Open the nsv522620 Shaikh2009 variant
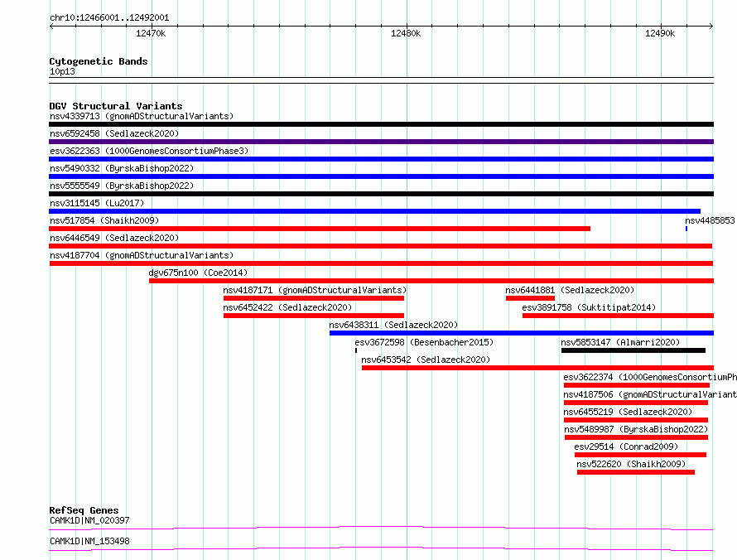This screenshot has height=560, width=737. pyautogui.click(x=636, y=472)
